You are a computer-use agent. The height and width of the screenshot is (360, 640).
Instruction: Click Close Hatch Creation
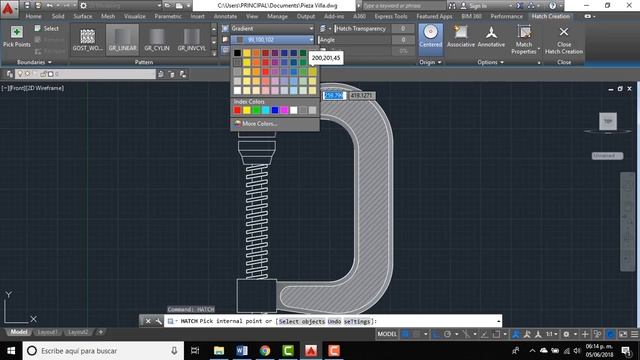coord(564,40)
